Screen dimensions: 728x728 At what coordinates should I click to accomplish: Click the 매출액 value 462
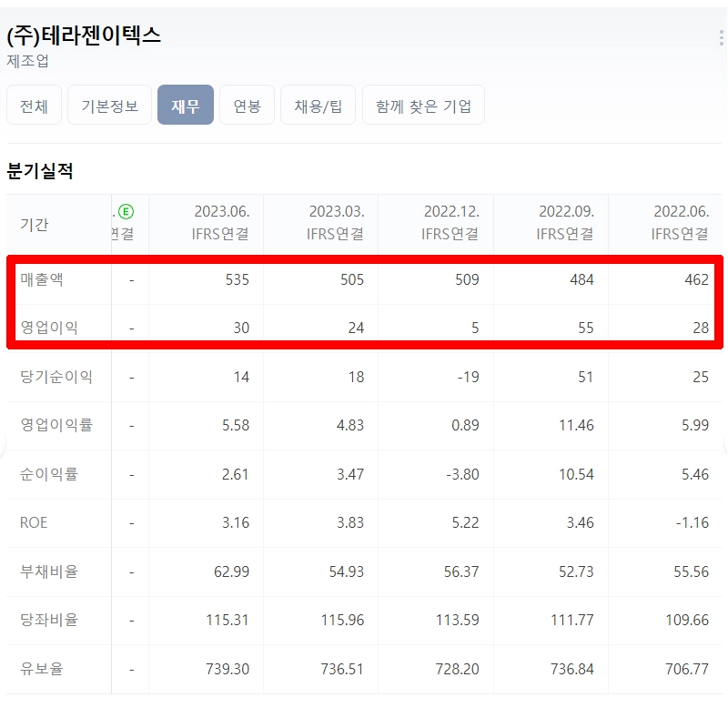click(697, 279)
